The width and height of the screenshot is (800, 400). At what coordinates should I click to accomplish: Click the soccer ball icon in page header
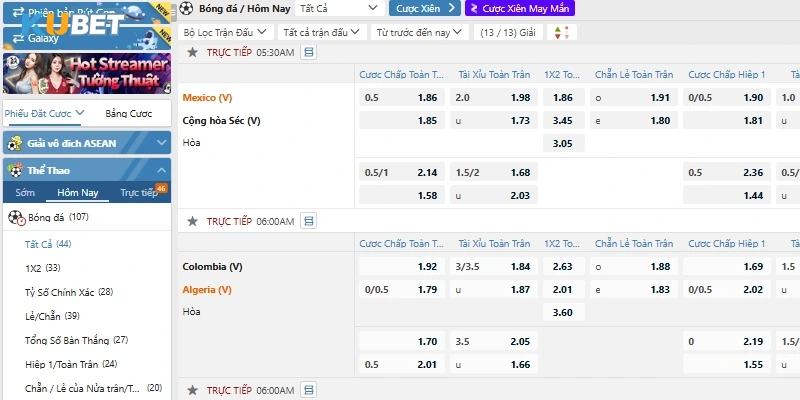coord(186,8)
